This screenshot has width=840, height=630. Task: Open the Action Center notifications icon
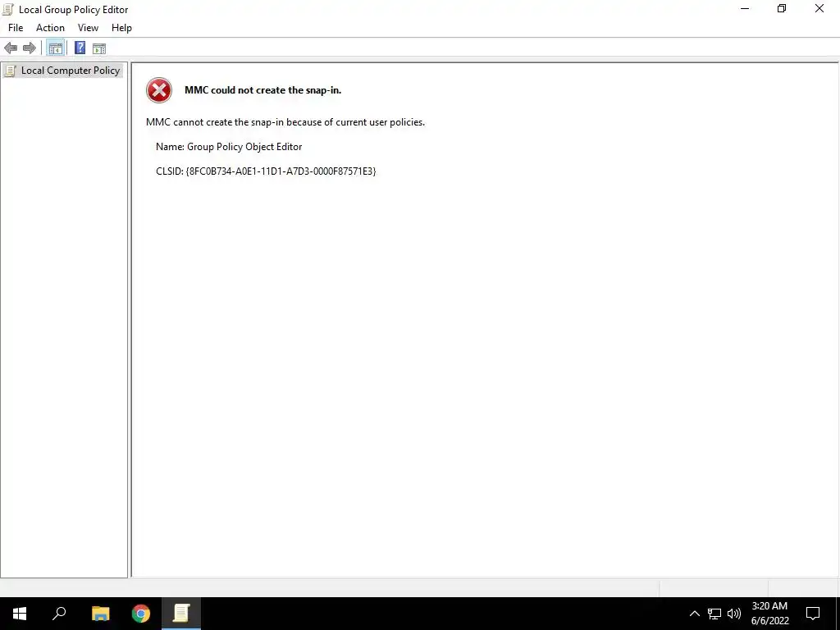click(x=813, y=614)
